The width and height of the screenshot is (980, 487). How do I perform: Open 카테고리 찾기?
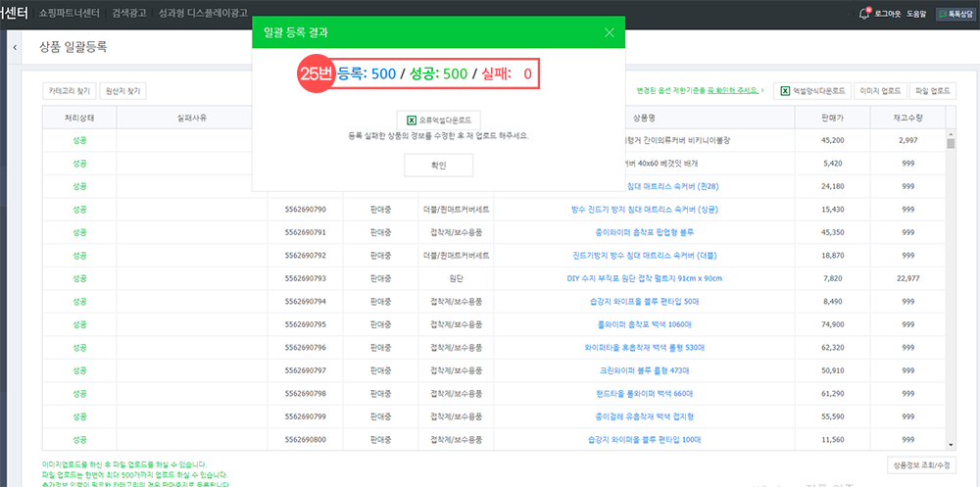(x=69, y=91)
